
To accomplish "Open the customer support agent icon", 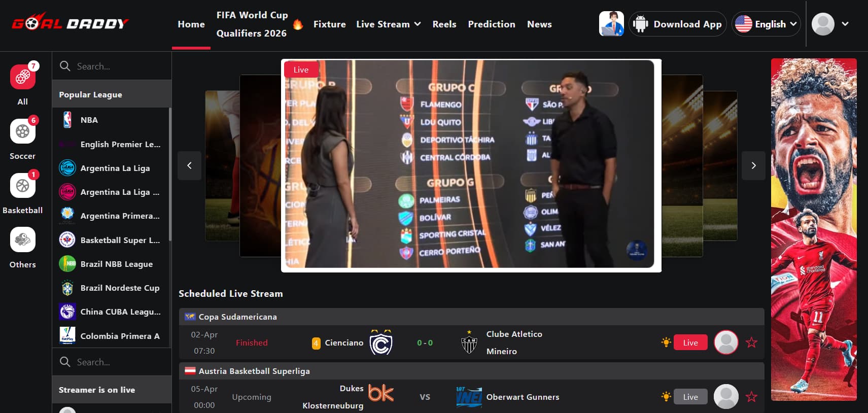I will point(611,24).
